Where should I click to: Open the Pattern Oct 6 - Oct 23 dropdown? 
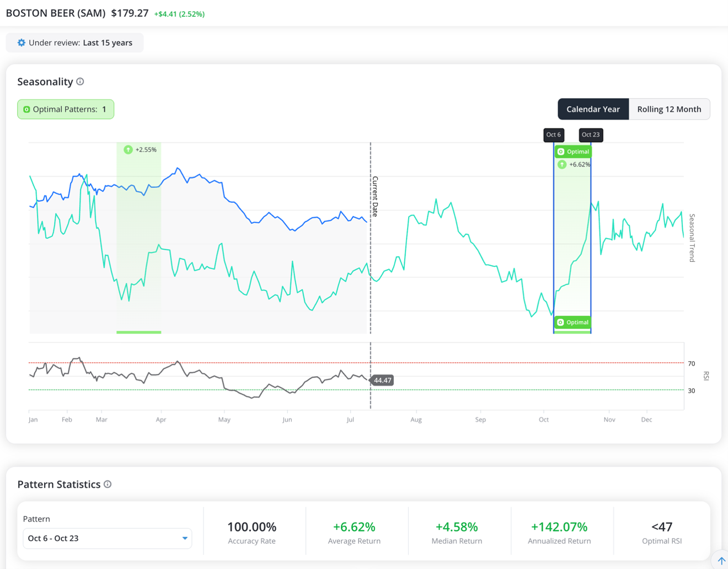pyautogui.click(x=108, y=538)
